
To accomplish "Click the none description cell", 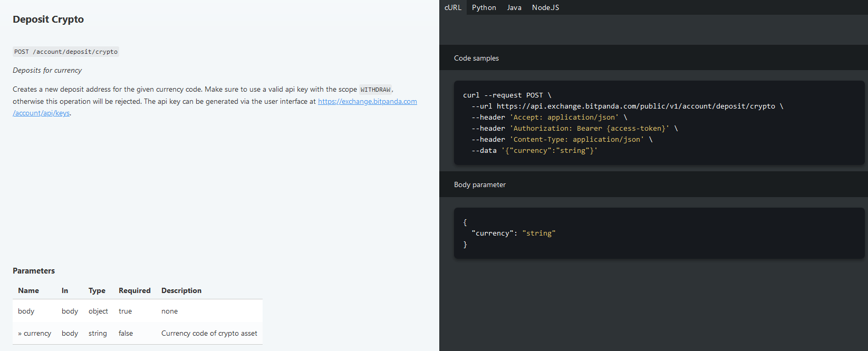I will coord(169,311).
